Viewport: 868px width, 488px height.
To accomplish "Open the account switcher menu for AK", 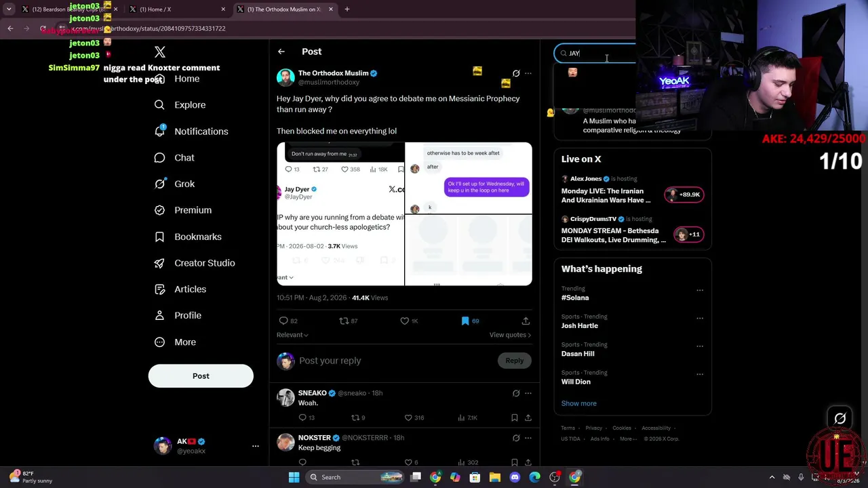I will pos(256,446).
